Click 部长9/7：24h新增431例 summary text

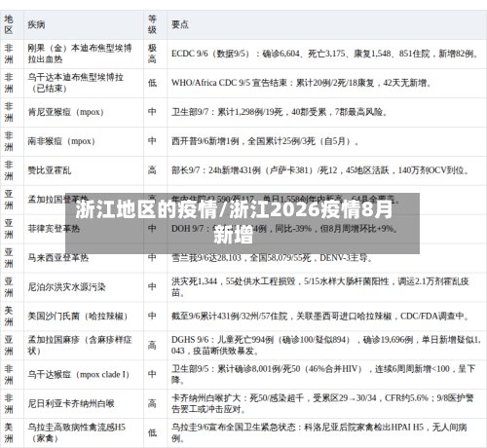pos(320,170)
